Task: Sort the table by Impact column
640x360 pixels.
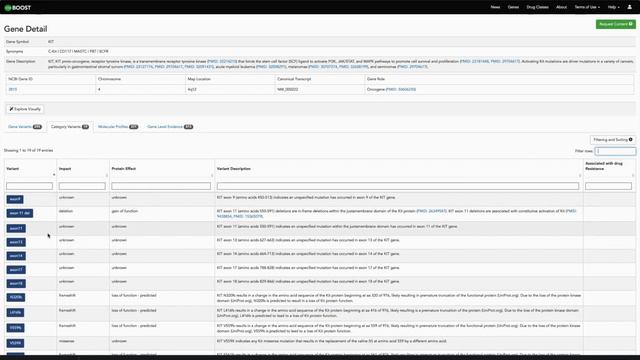Action: click(x=83, y=169)
